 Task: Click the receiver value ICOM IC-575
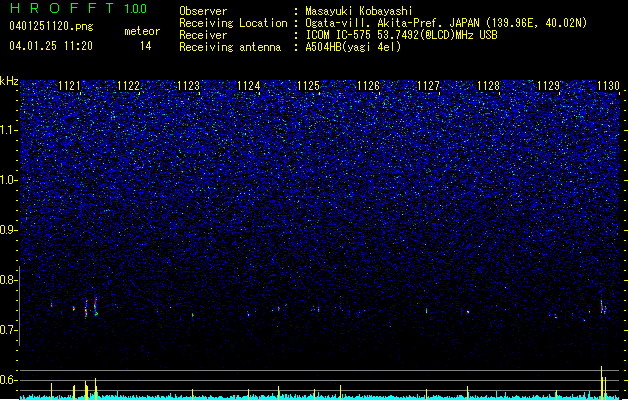click(x=339, y=35)
